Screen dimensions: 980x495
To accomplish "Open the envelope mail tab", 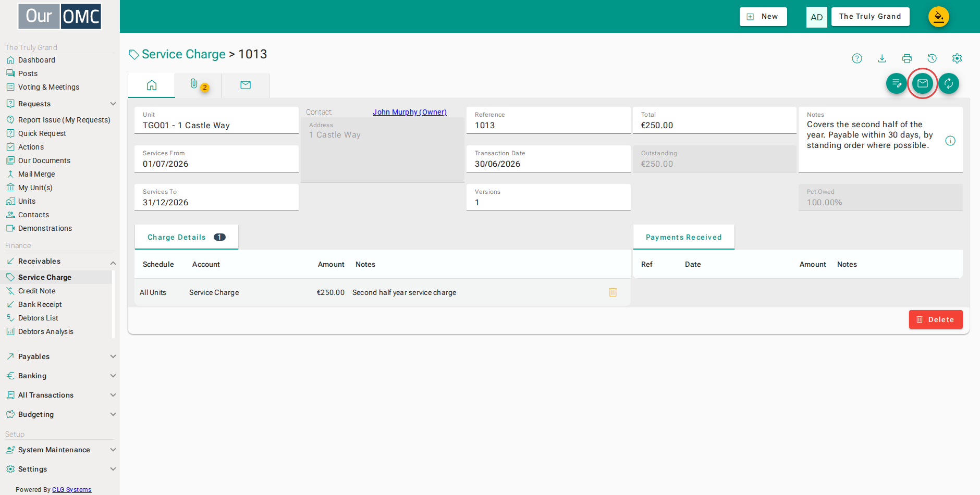I will [x=246, y=85].
